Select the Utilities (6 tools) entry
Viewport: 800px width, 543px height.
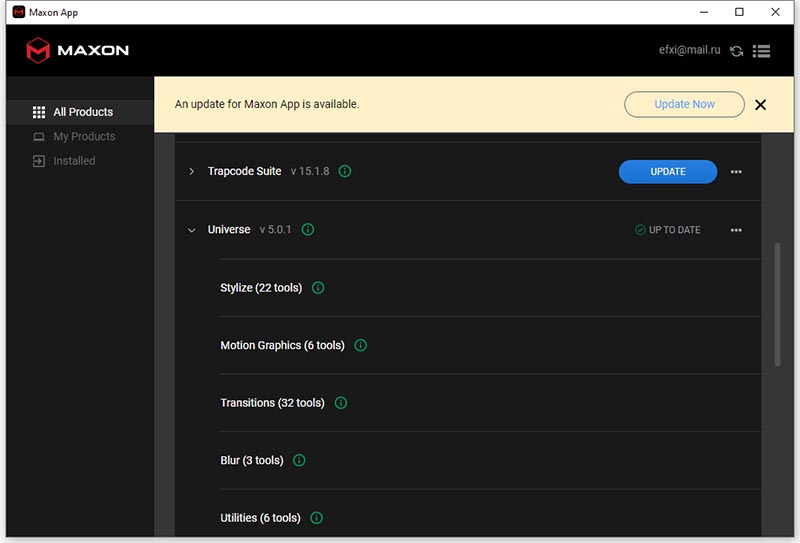pyautogui.click(x=260, y=518)
